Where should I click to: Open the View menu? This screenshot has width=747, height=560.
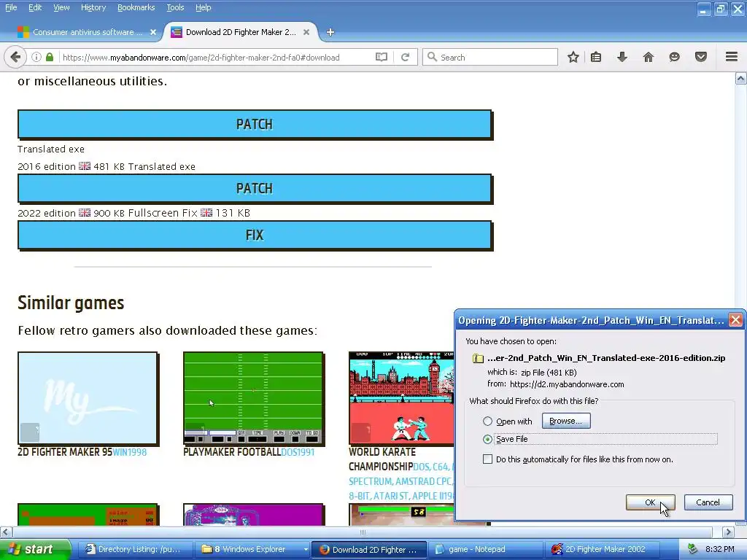[61, 7]
